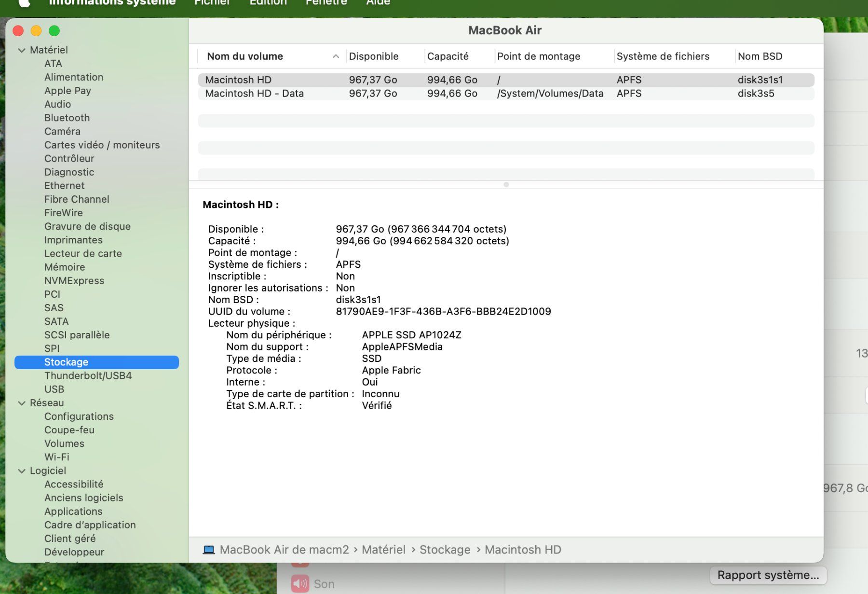Select Anciens logiciels in sidebar
This screenshot has width=868, height=594.
[x=83, y=497]
